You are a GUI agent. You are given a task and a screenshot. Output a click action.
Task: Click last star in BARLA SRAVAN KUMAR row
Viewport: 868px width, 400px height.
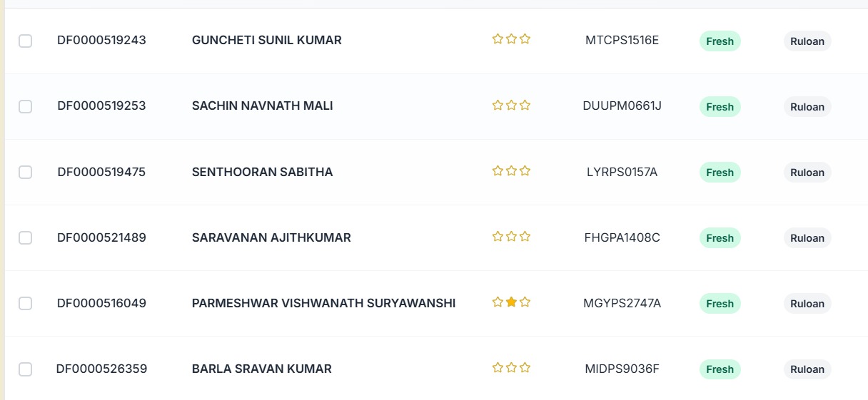tap(525, 367)
